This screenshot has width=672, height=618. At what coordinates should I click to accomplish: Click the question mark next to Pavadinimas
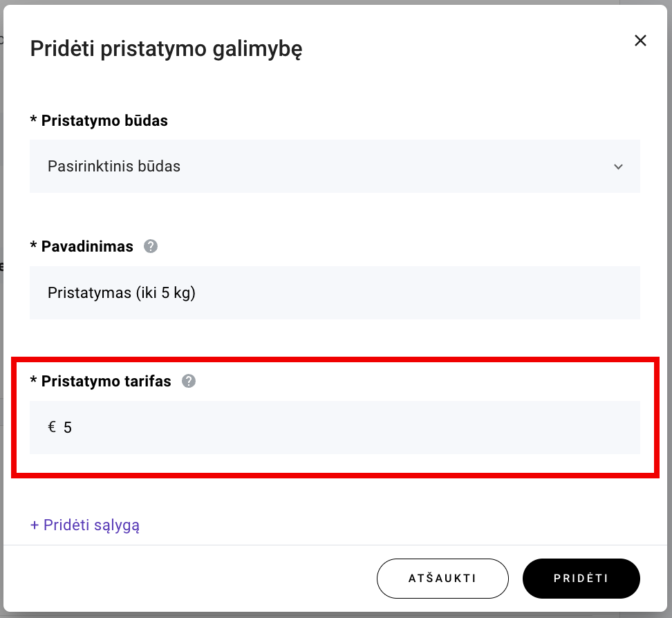click(x=151, y=246)
